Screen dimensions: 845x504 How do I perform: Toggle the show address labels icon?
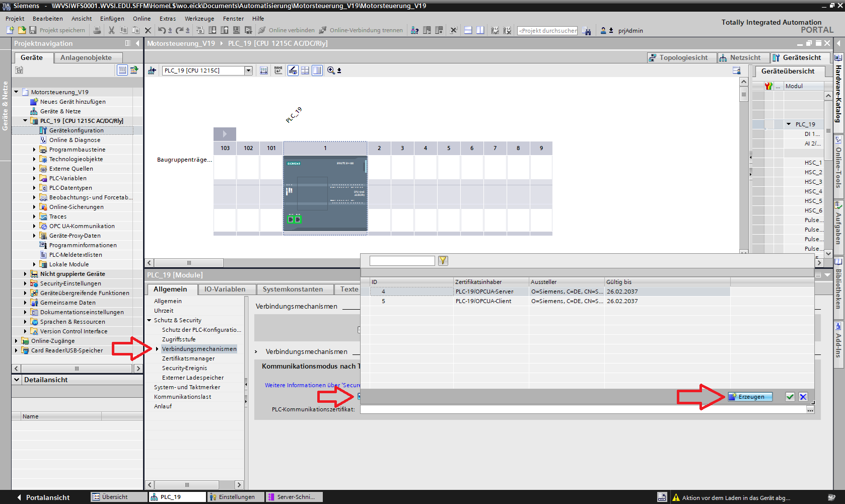(278, 70)
